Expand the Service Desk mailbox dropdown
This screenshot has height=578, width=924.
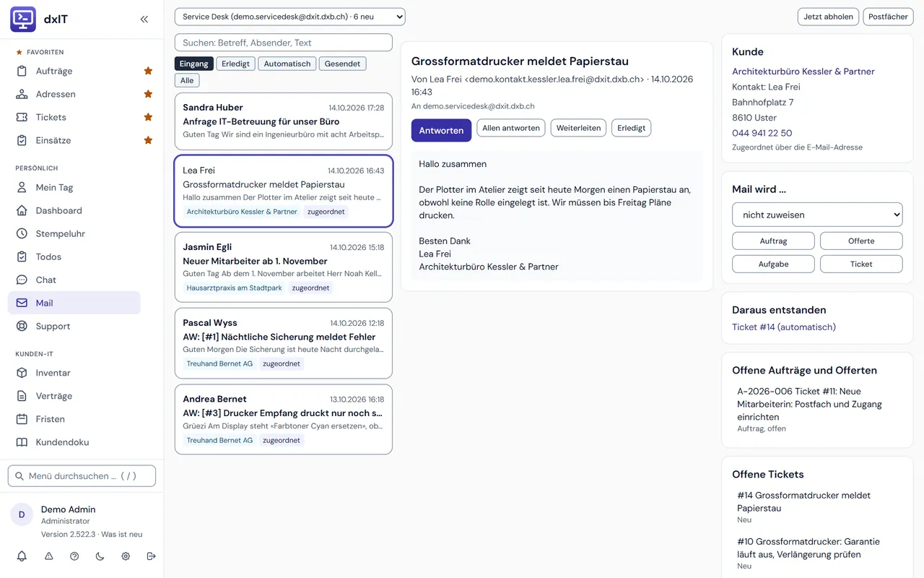(x=290, y=17)
